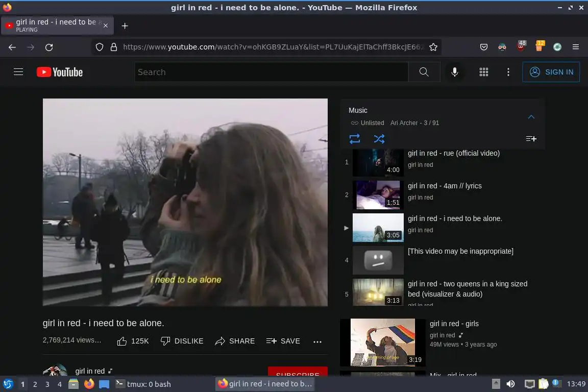Save video to a playlist with SAVE
Viewport: 588px width, 392px height.
tap(283, 341)
